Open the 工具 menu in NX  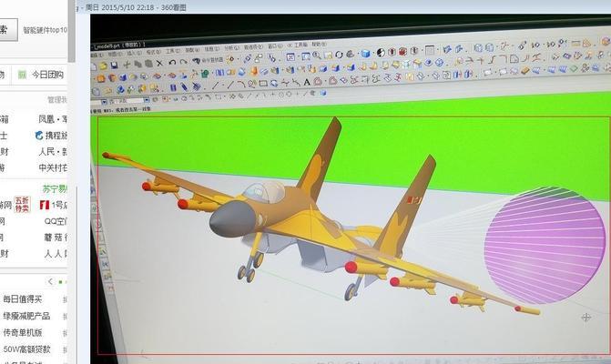point(173,51)
